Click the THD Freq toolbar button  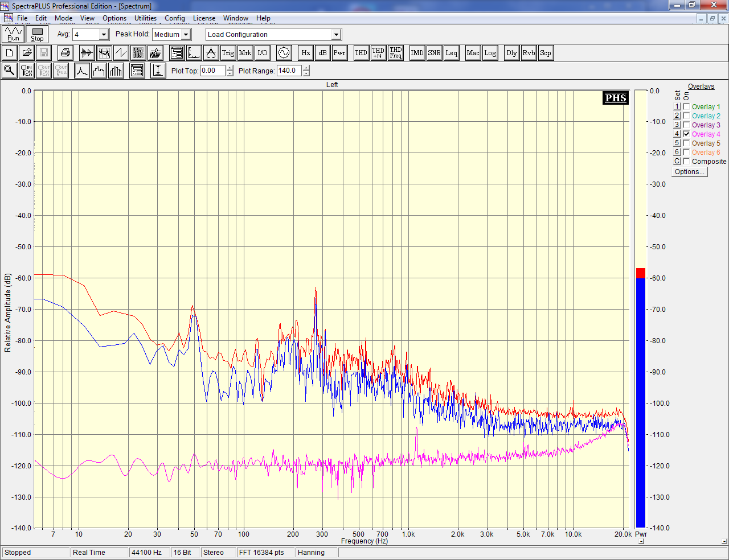(396, 53)
